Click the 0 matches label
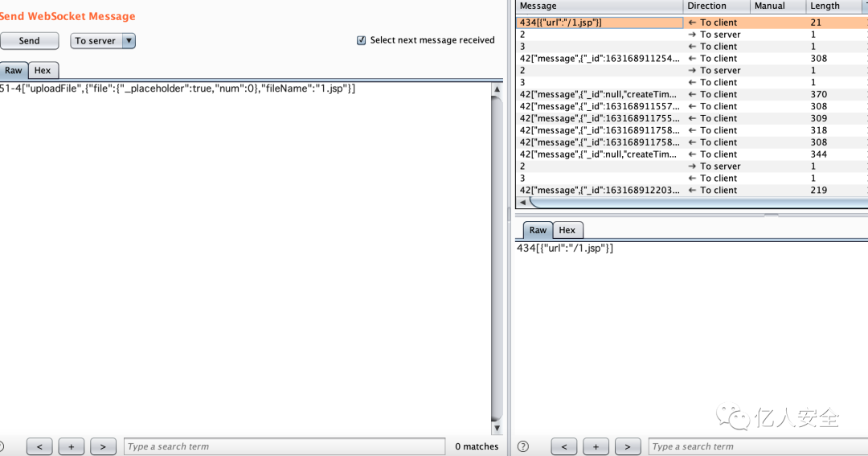Viewport: 868px width, 456px height. point(477,446)
